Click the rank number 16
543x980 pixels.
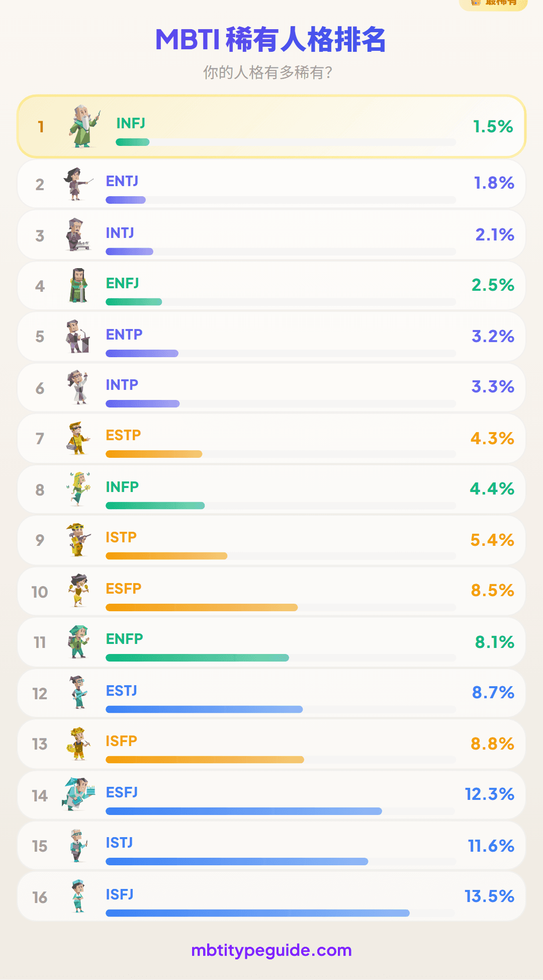tap(40, 897)
